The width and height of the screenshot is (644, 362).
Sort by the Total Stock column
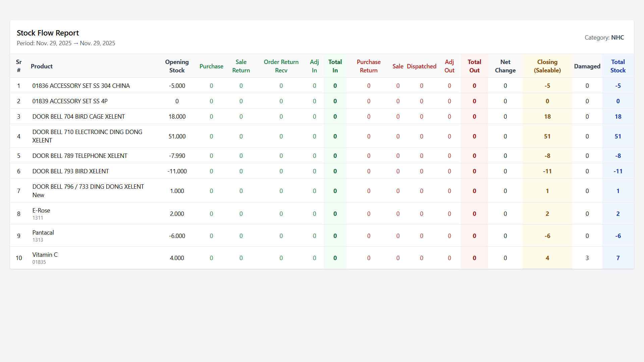click(618, 66)
